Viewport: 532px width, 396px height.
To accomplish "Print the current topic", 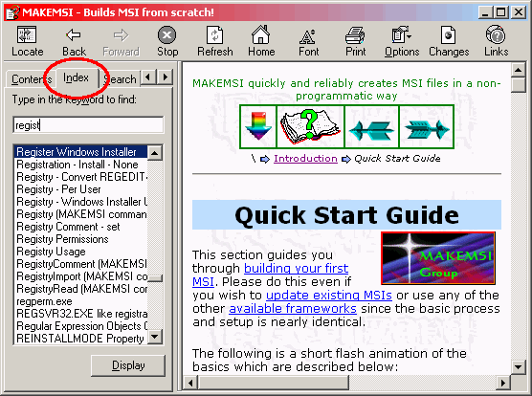I will pos(355,41).
